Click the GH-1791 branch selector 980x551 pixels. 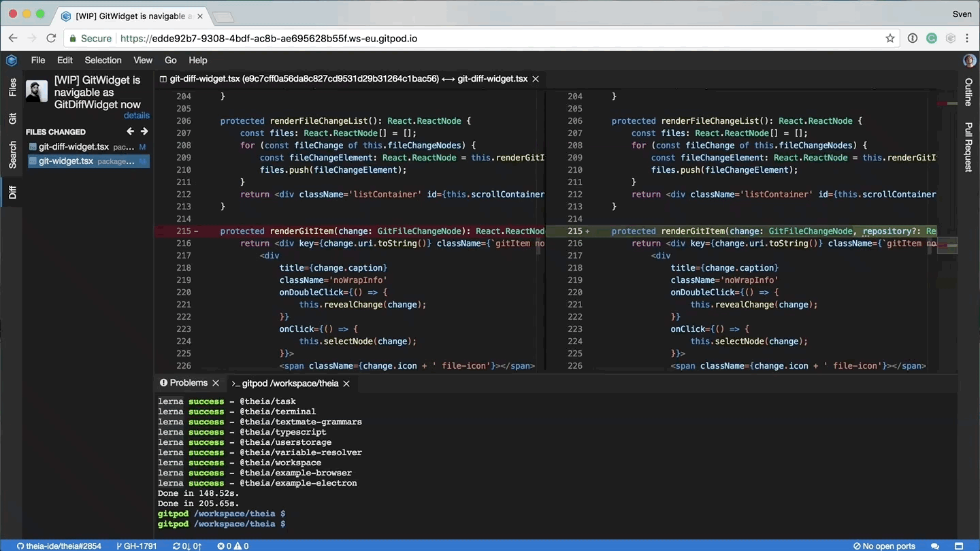[137, 546]
